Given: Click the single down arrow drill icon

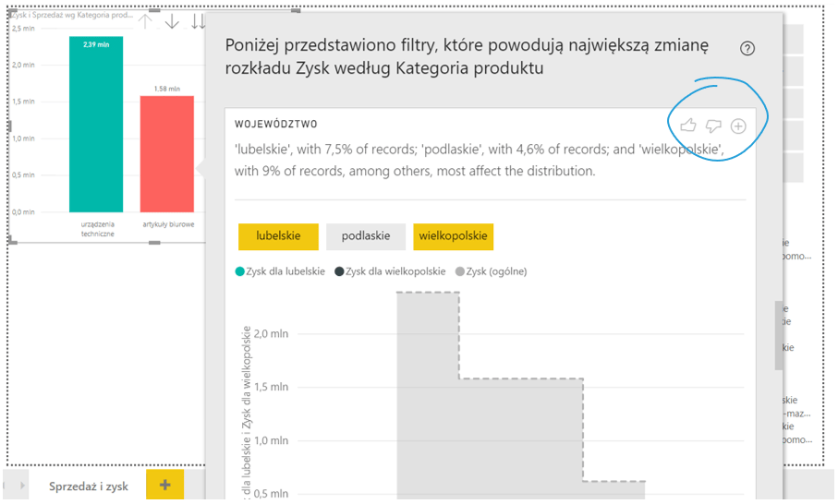Looking at the screenshot, I should [x=172, y=21].
